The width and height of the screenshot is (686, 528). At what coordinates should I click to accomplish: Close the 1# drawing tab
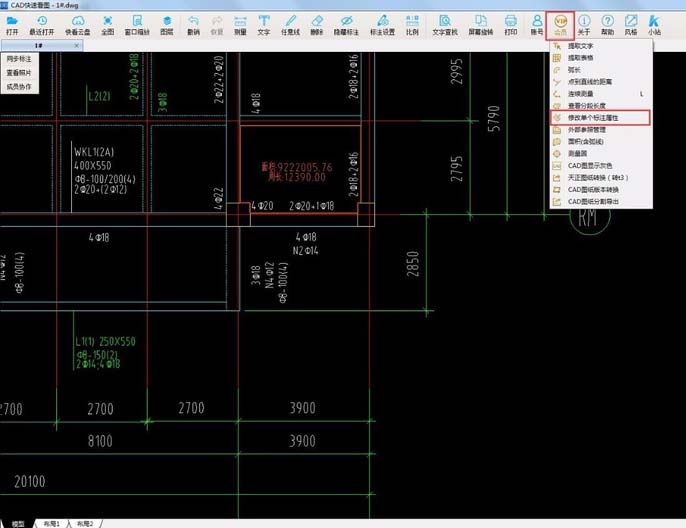pos(77,45)
